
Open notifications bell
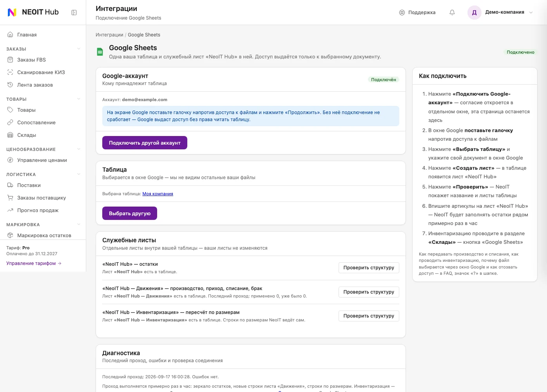452,13
